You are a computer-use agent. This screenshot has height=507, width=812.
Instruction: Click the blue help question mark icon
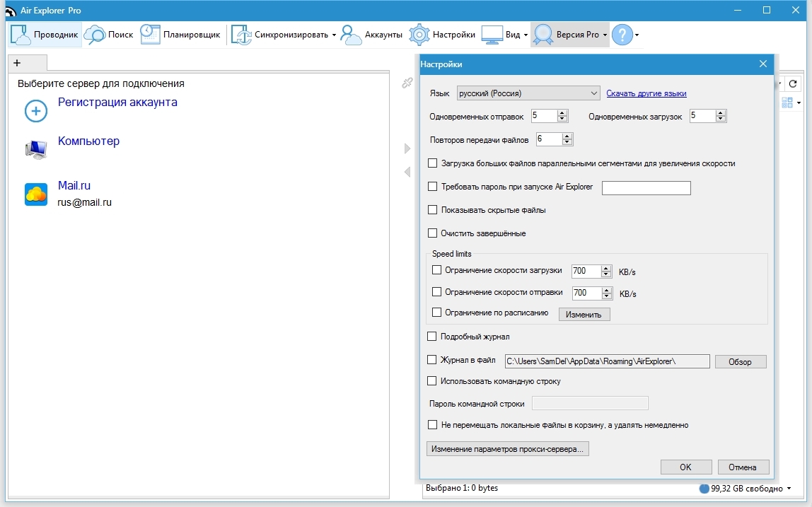click(622, 35)
